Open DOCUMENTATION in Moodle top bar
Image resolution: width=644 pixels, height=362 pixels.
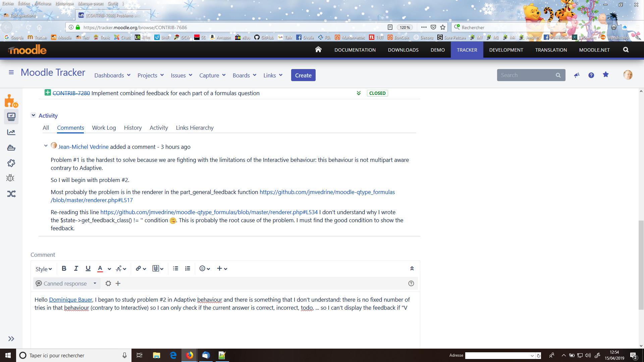coord(355,50)
